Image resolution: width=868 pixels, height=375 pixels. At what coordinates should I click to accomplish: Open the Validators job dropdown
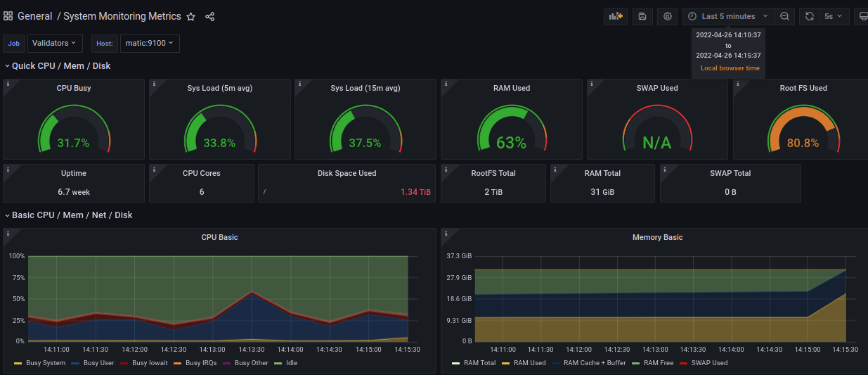pos(54,44)
